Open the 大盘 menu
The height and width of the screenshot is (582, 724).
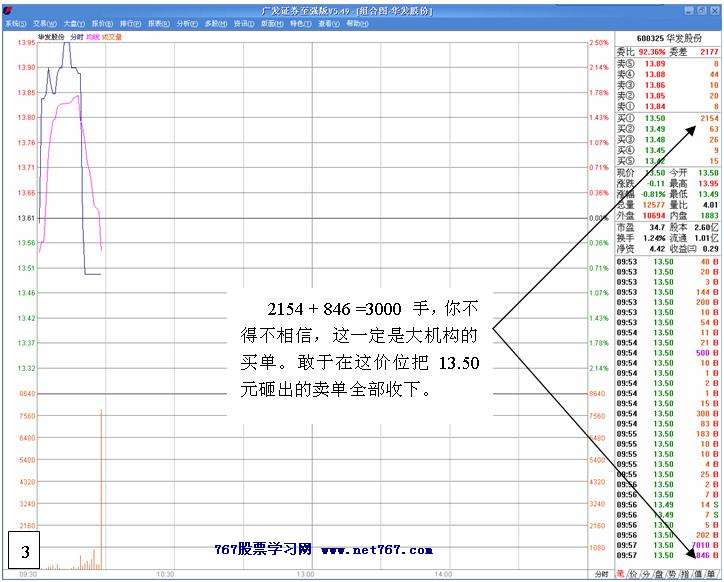point(72,22)
